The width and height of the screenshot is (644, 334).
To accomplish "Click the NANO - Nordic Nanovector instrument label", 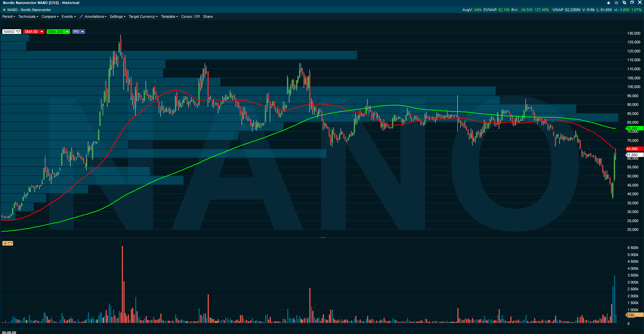I will pyautogui.click(x=29, y=10).
